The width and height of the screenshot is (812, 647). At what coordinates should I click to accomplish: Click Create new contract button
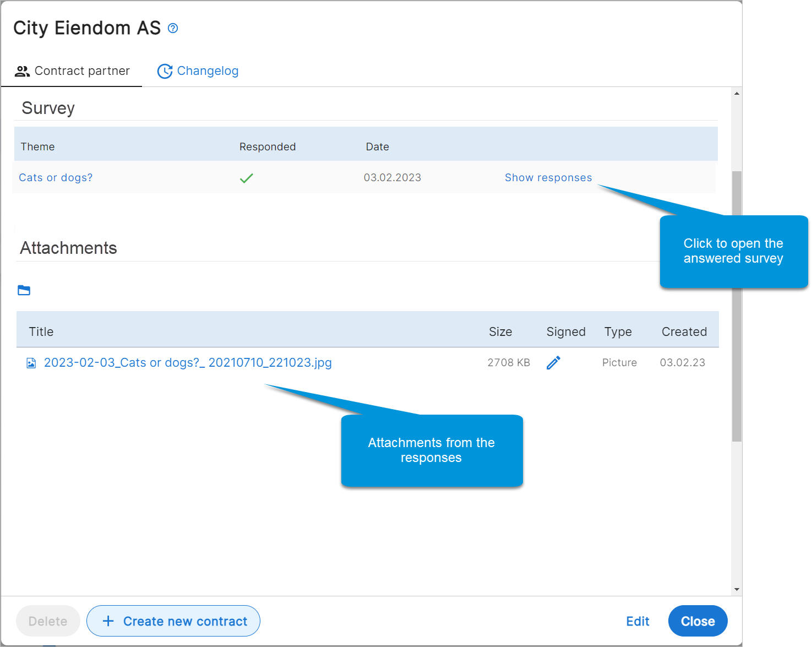point(173,621)
